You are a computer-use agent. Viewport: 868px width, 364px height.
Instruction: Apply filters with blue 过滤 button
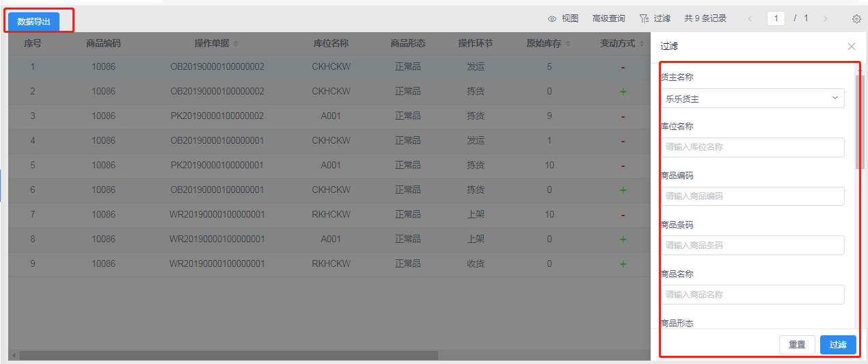838,345
